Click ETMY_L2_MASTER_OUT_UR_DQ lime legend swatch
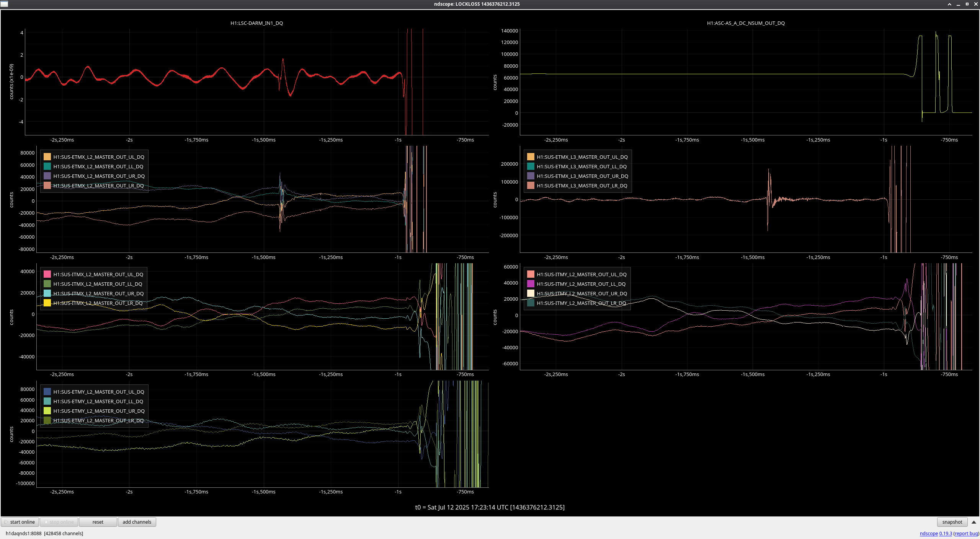This screenshot has width=980, height=539. [x=47, y=411]
